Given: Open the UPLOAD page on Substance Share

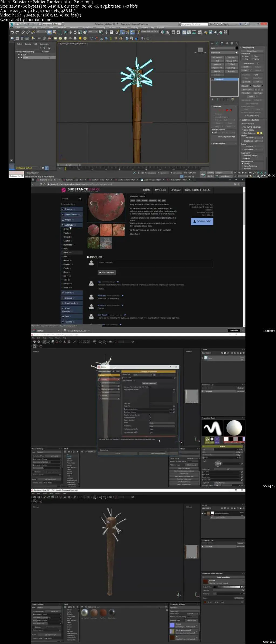Looking at the screenshot, I should pos(175,190).
